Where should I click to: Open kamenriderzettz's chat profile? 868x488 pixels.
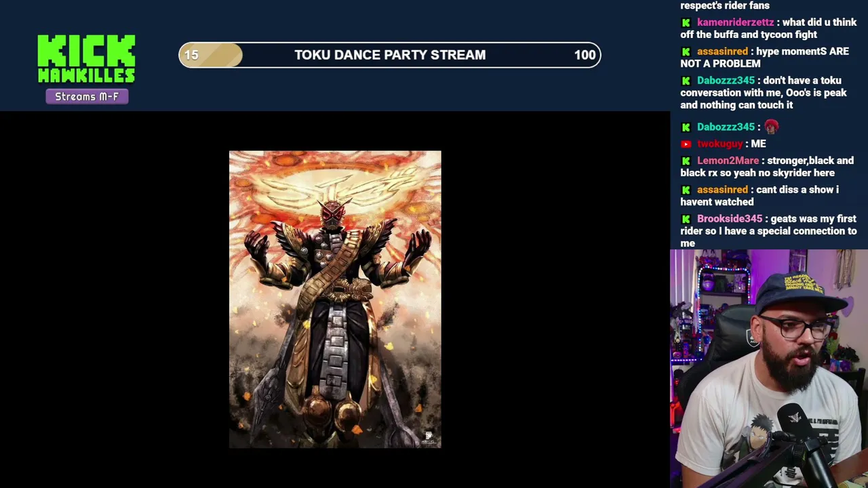click(735, 22)
